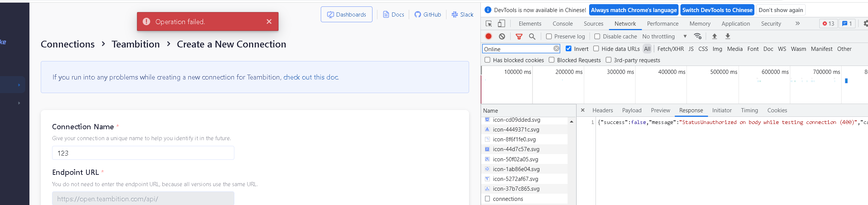The width and height of the screenshot is (868, 205).
Task: Filter by Manifest requests
Action: pyautogui.click(x=822, y=49)
